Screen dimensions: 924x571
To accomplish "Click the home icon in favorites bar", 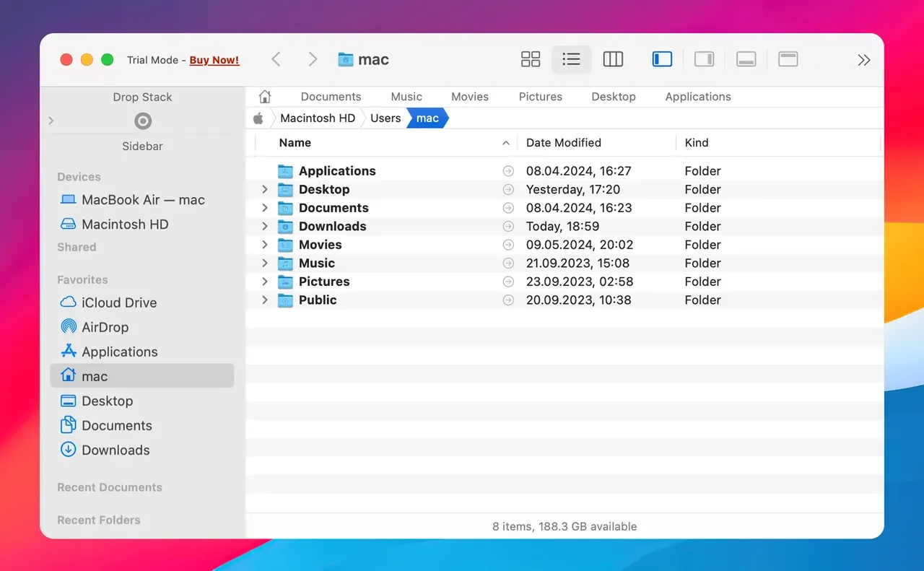I will click(x=265, y=97).
